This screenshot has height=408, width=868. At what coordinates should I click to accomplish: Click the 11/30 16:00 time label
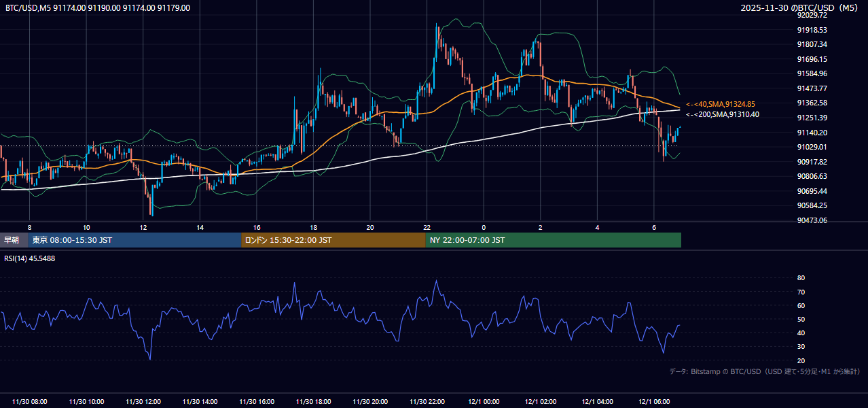257,402
